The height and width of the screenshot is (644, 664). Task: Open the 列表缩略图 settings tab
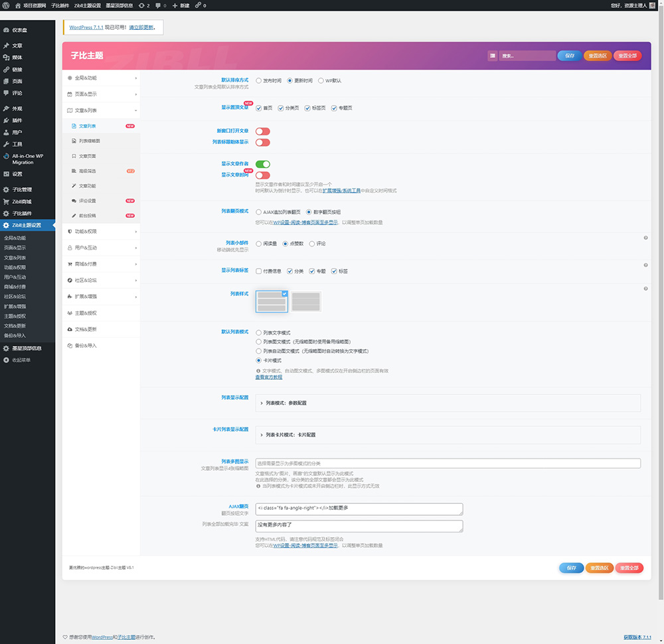(101, 141)
